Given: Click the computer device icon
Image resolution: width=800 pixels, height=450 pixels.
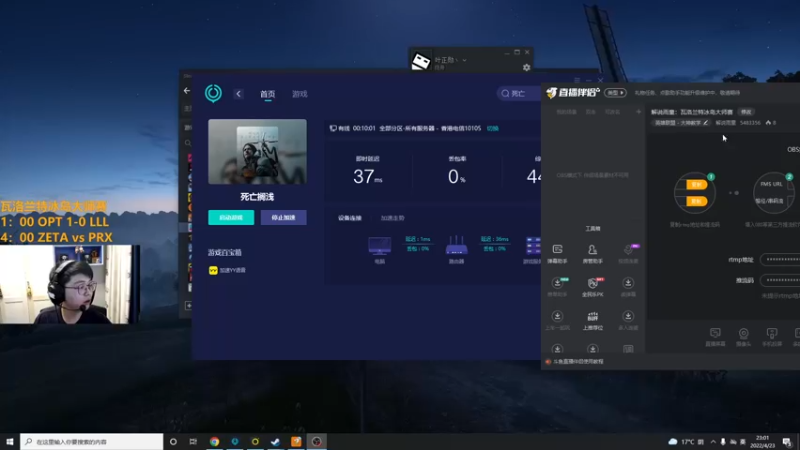Looking at the screenshot, I should (380, 246).
